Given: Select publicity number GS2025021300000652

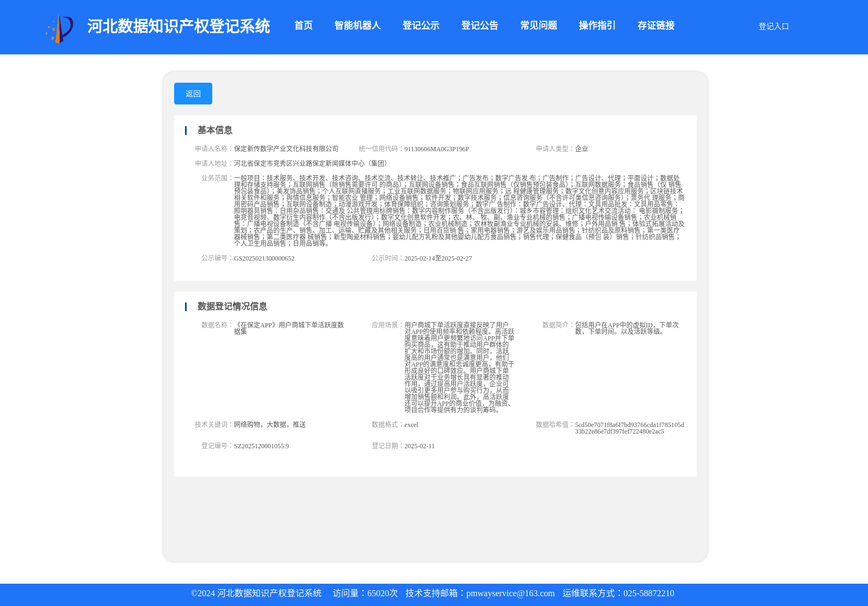Looking at the screenshot, I should coord(264,258).
